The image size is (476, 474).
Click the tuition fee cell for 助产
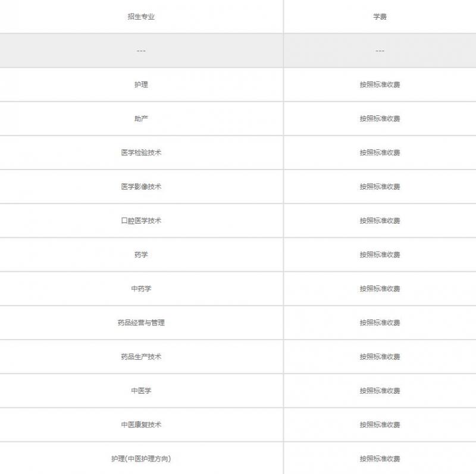point(380,118)
